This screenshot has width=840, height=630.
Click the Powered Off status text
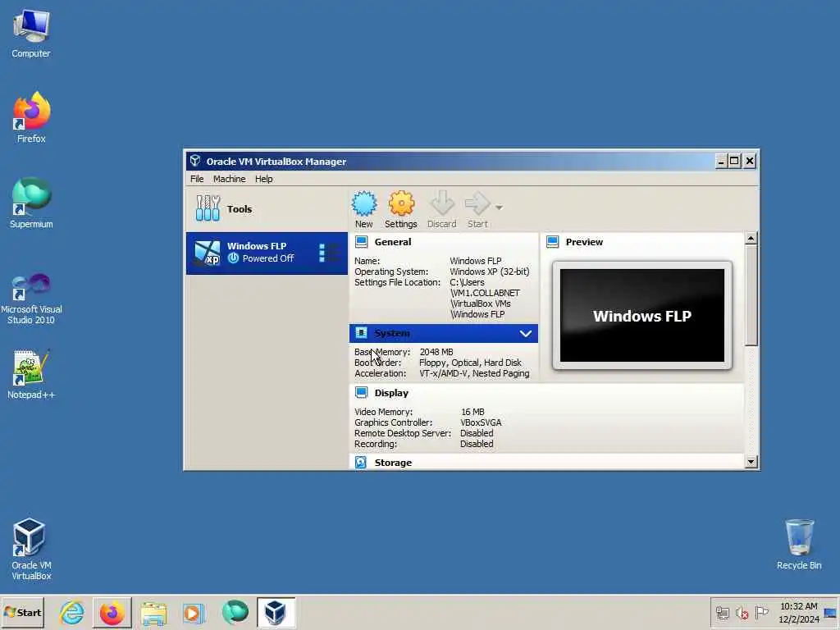[x=268, y=258]
